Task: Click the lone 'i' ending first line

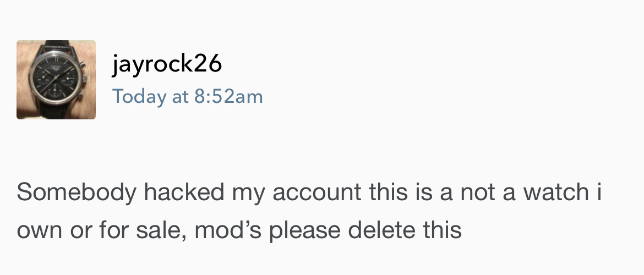Action: coord(598,193)
